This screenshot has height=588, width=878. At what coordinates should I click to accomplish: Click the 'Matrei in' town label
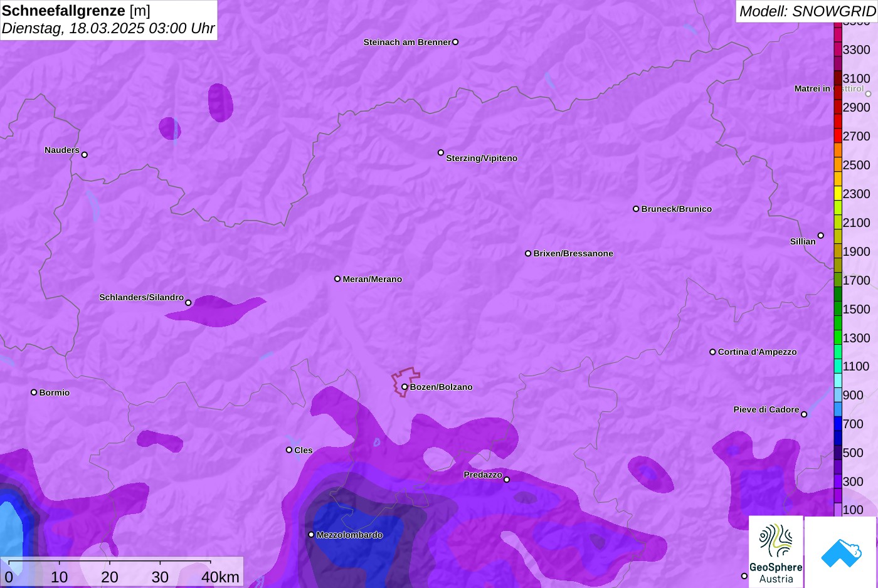click(x=812, y=88)
